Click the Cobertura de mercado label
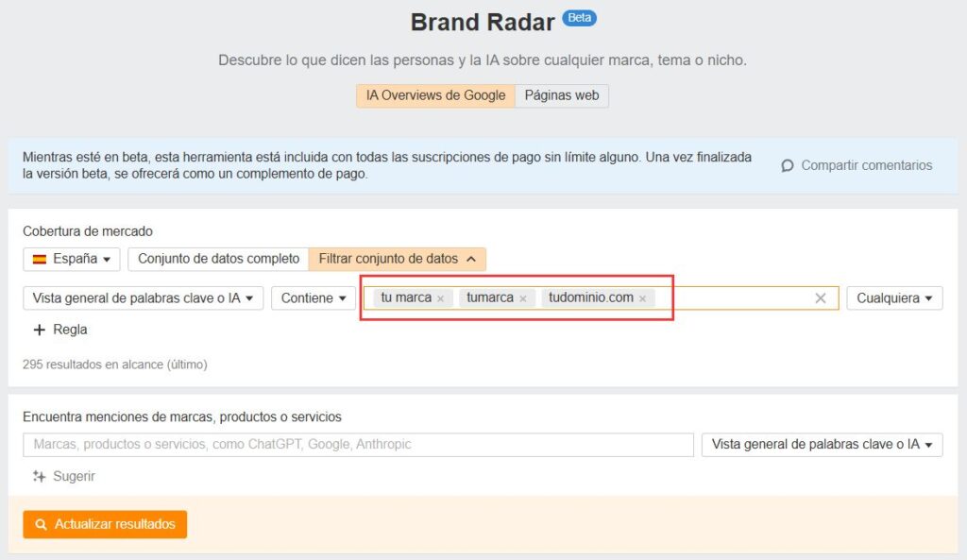Screen dimensions: 967x560 click(88, 231)
